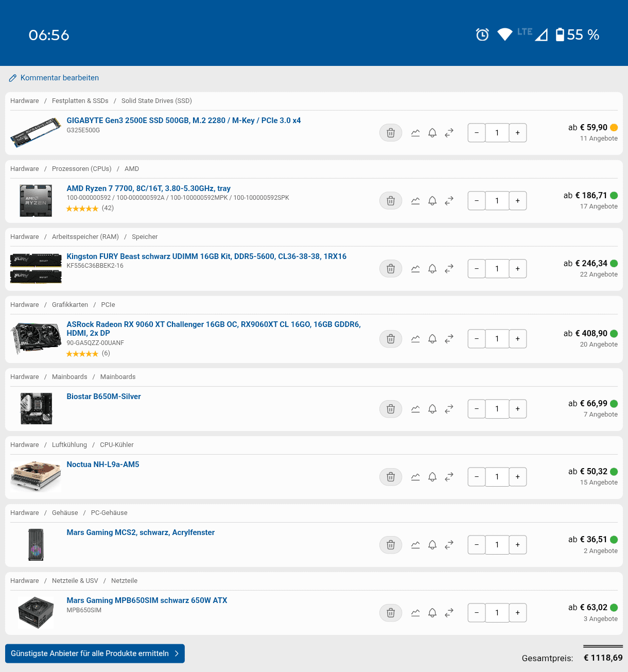Increase quantity of Kingston FURY Beast
The image size is (628, 672).
(x=518, y=269)
